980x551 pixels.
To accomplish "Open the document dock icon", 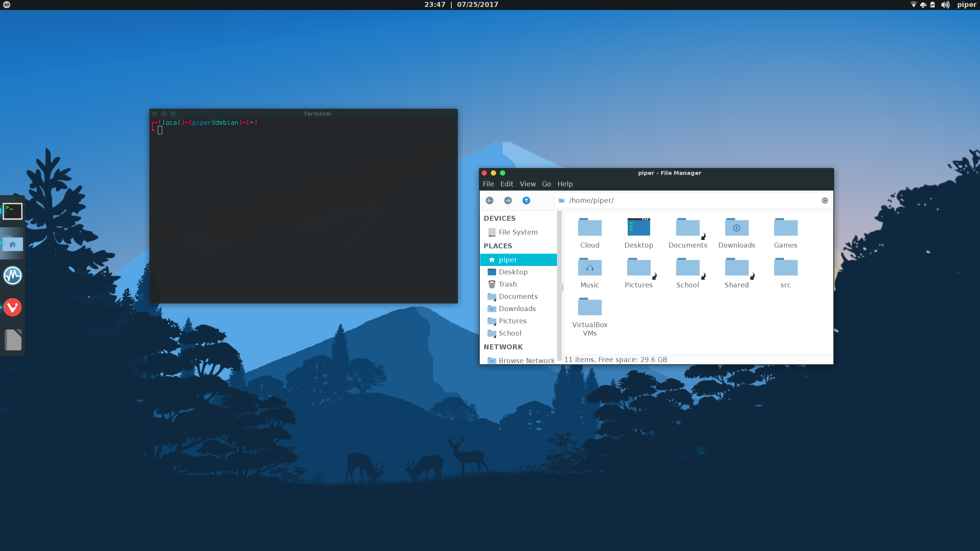I will [x=13, y=340].
